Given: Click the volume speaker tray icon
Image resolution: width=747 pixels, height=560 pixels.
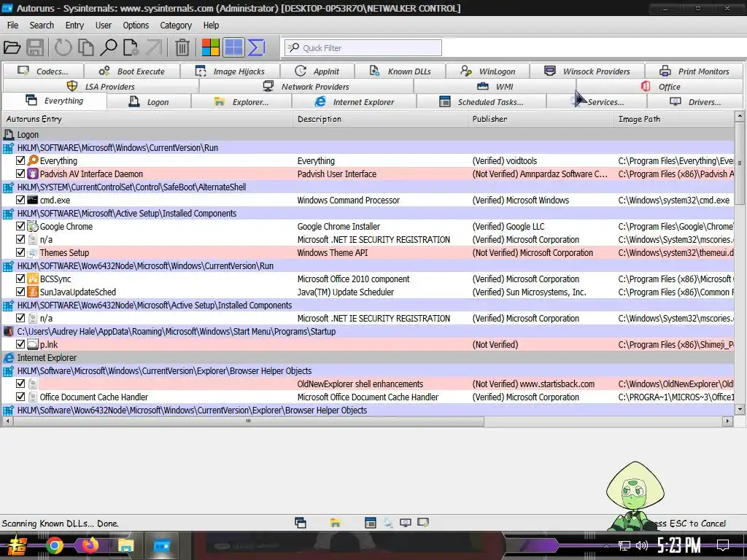Looking at the screenshot, I should [x=642, y=545].
